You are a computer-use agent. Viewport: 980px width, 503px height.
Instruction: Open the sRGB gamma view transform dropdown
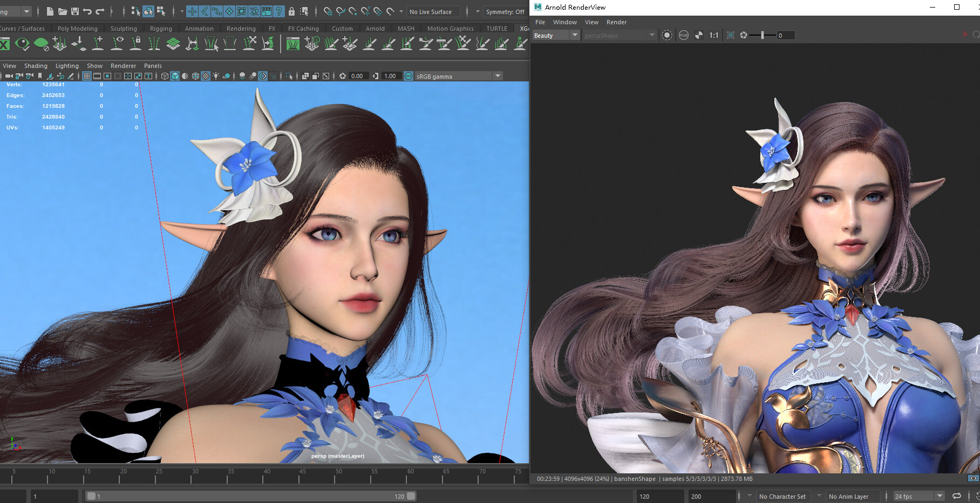459,76
